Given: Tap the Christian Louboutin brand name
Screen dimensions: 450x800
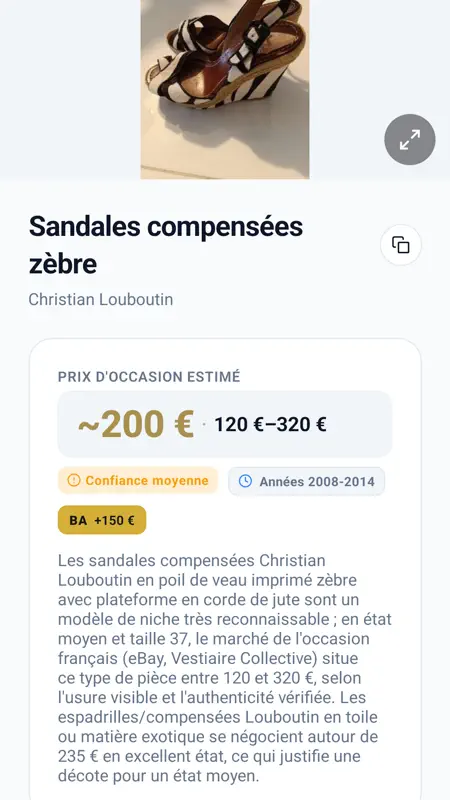Looking at the screenshot, I should [101, 299].
